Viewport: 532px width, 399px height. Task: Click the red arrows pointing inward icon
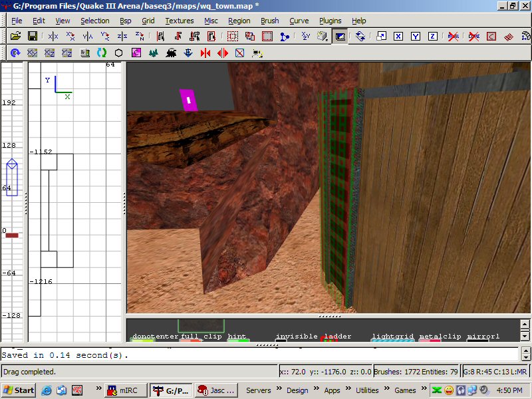(x=205, y=53)
